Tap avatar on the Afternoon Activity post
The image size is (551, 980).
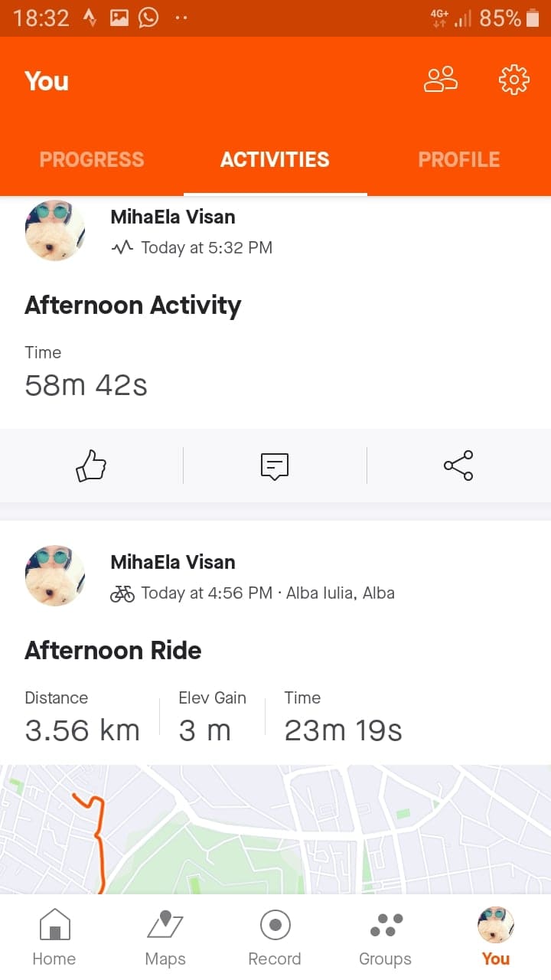pyautogui.click(x=55, y=231)
